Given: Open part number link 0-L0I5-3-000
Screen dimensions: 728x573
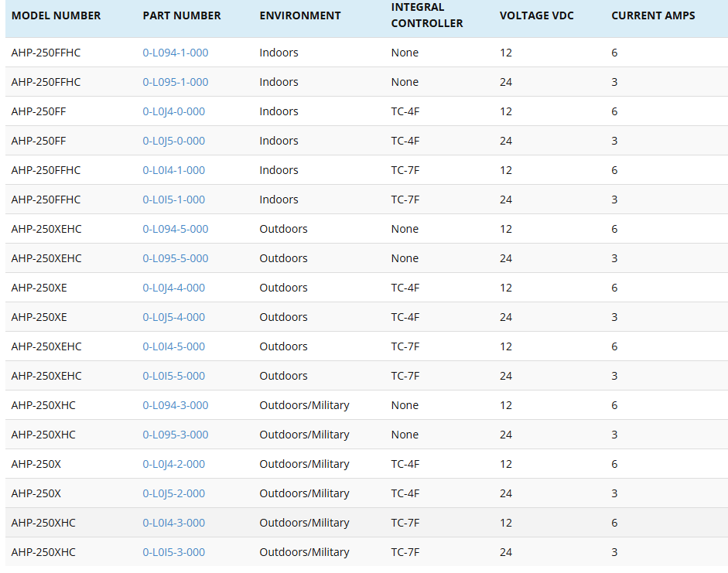Looking at the screenshot, I should [x=173, y=552].
